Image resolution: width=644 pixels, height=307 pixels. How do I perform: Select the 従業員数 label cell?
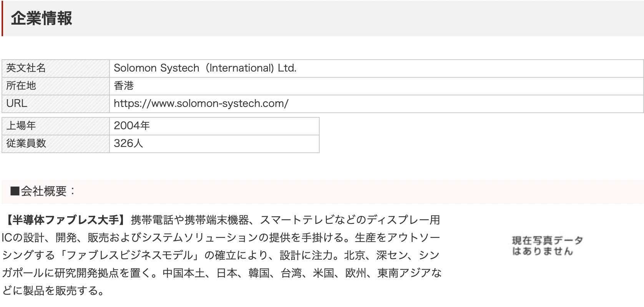click(x=56, y=144)
